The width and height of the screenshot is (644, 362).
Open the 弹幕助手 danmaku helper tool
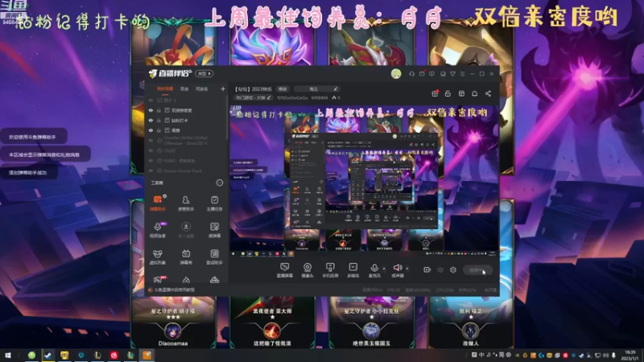coord(158,204)
